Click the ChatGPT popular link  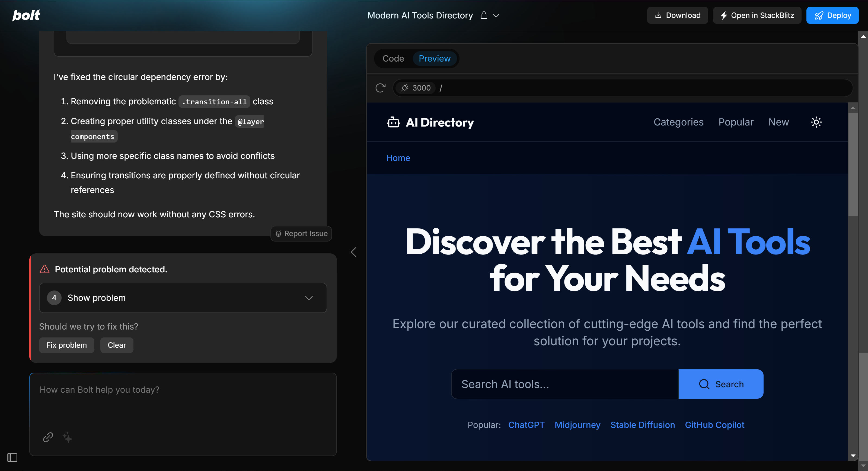tap(526, 425)
